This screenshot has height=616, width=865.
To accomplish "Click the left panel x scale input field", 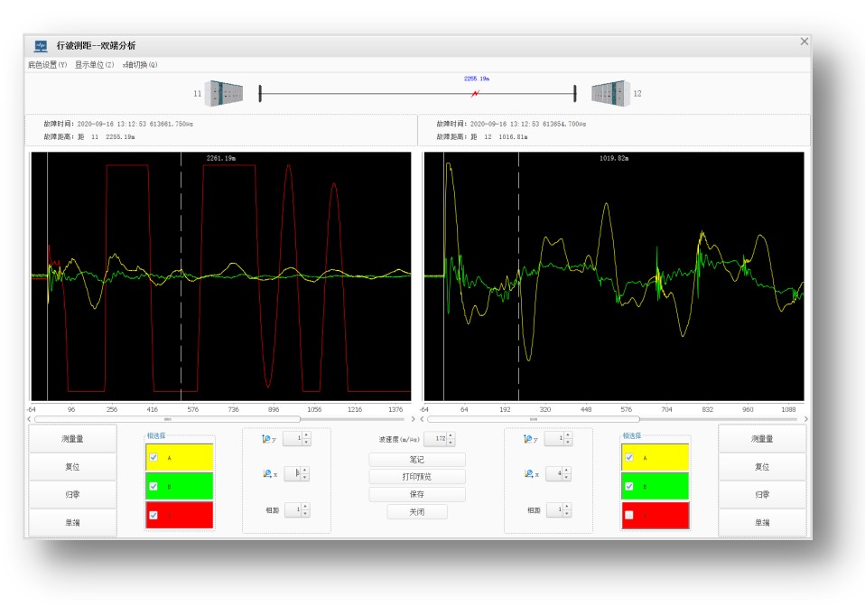I will (x=293, y=473).
